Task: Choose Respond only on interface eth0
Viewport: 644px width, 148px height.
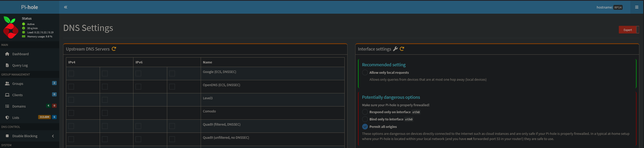Action: (x=365, y=112)
